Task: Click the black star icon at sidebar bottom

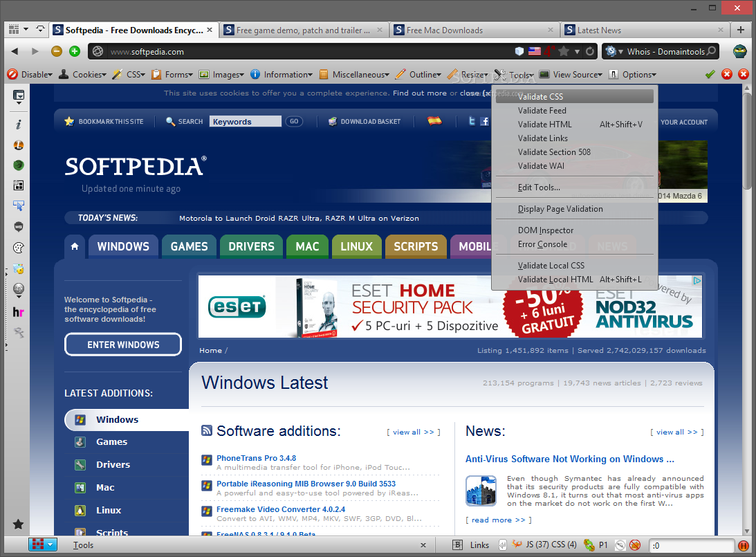Action: [x=18, y=524]
